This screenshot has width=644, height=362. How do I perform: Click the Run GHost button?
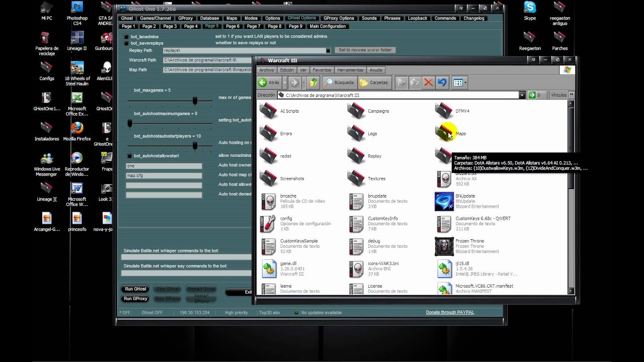[x=135, y=289]
